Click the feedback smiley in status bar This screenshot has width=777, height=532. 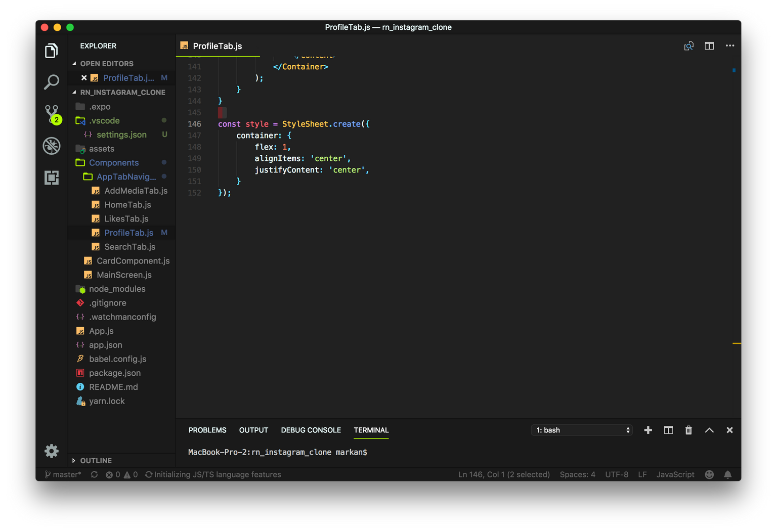pos(709,474)
